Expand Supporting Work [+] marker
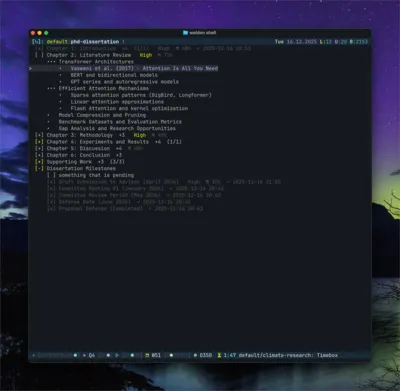Screen dimensions: 400x391 tap(39, 162)
